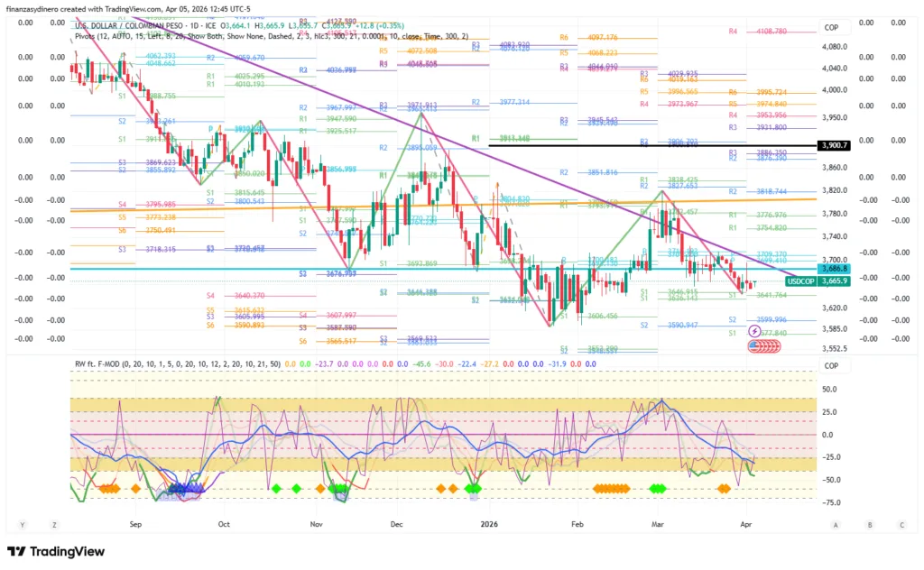The image size is (924, 570).
Task: Click the A scale badge
Action: [836, 524]
